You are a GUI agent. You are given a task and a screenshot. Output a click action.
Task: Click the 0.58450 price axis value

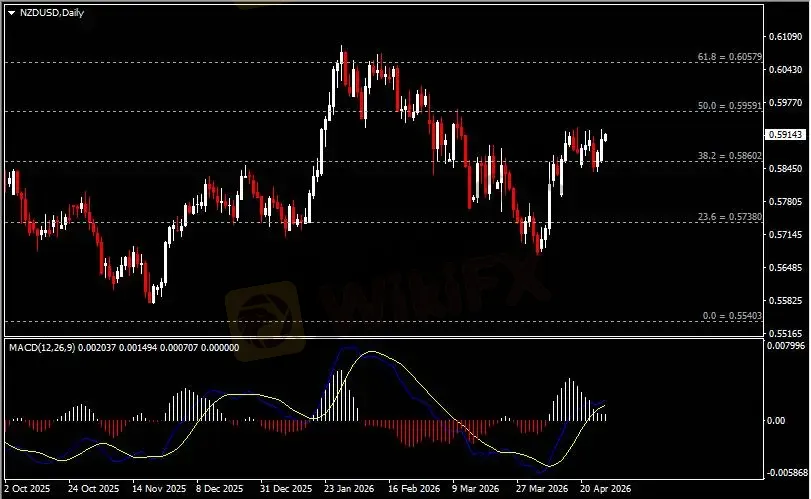785,169
